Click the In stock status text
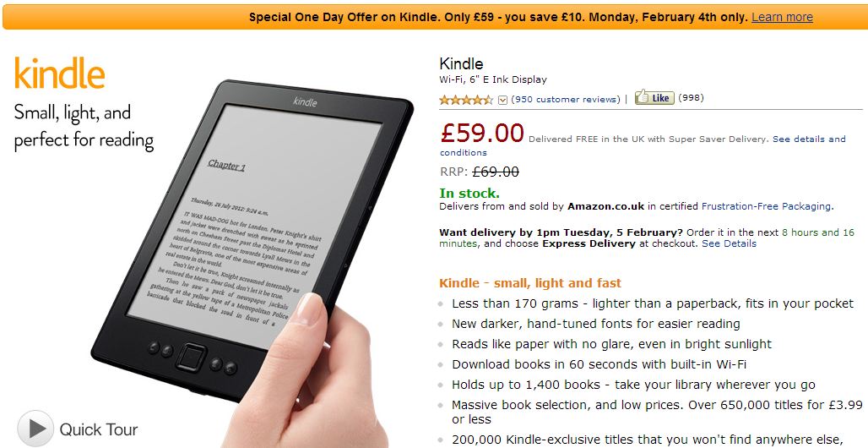 [x=469, y=194]
